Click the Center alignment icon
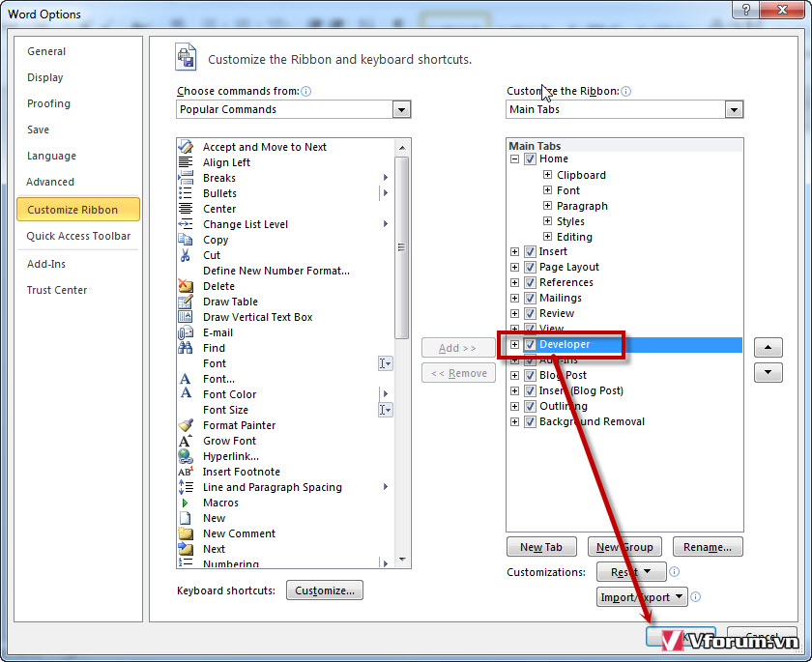The width and height of the screenshot is (812, 662). [x=186, y=209]
